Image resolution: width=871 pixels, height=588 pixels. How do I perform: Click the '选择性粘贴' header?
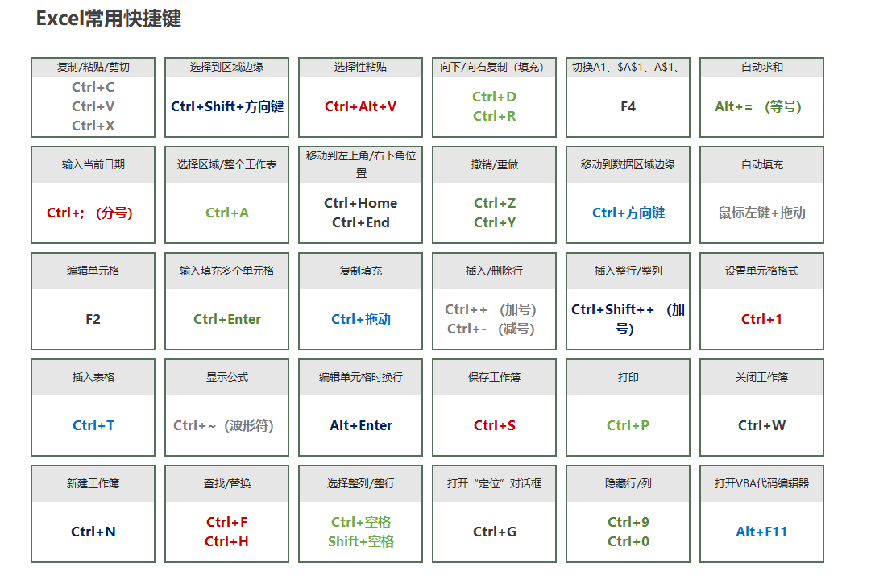[360, 67]
